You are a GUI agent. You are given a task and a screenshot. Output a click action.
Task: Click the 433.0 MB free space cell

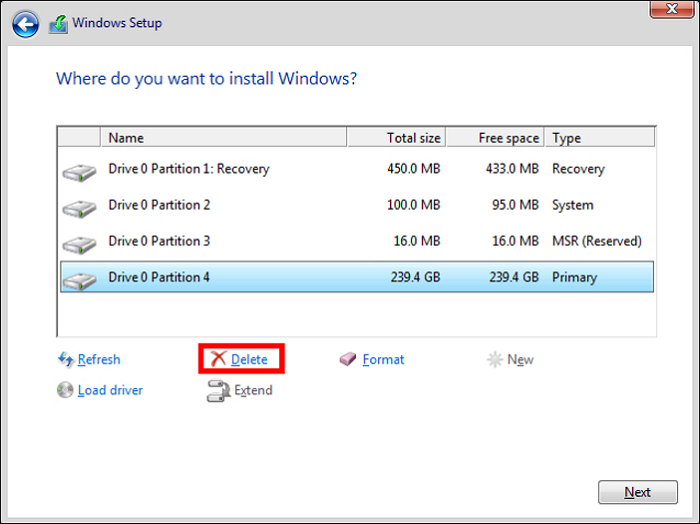pos(512,169)
